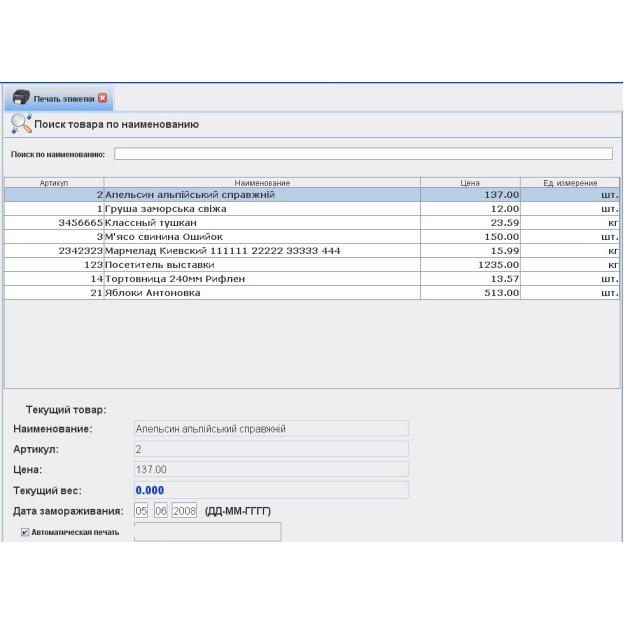Screen dimensions: 625x625
Task: Select row Посетитель выставки
Action: click(312, 265)
